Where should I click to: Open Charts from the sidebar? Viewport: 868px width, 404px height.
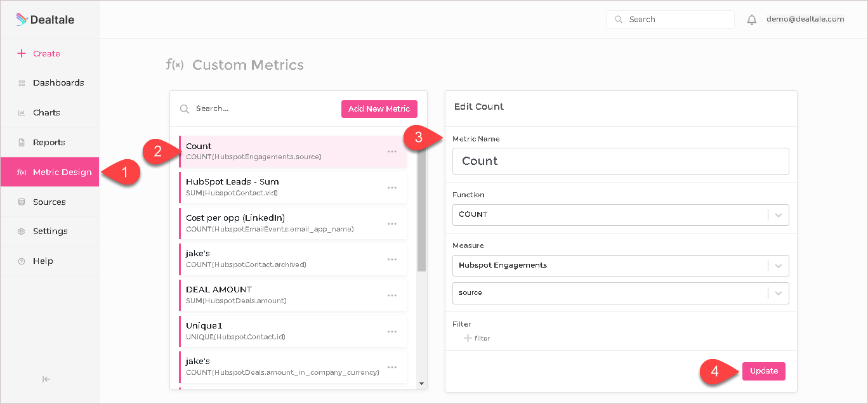coord(49,113)
